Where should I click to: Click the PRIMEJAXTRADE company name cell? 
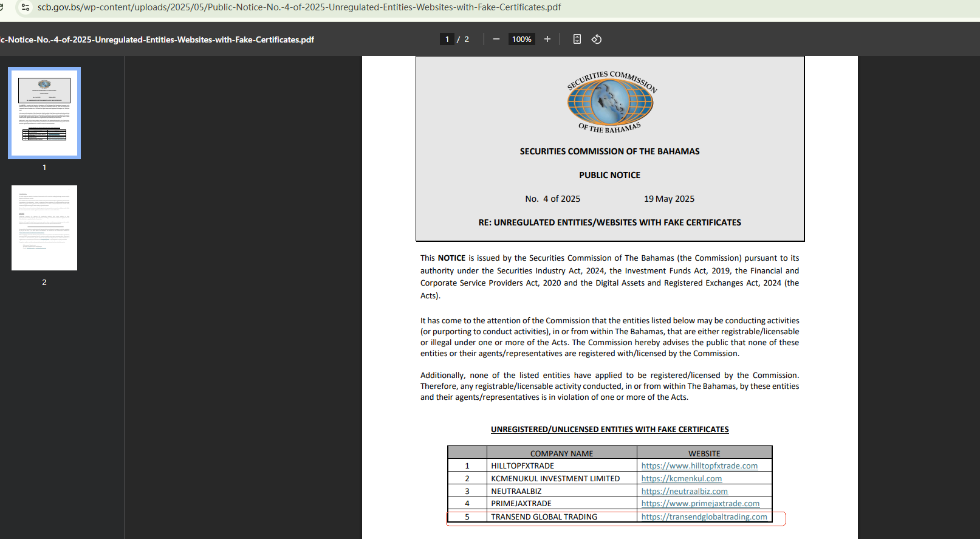tap(562, 504)
